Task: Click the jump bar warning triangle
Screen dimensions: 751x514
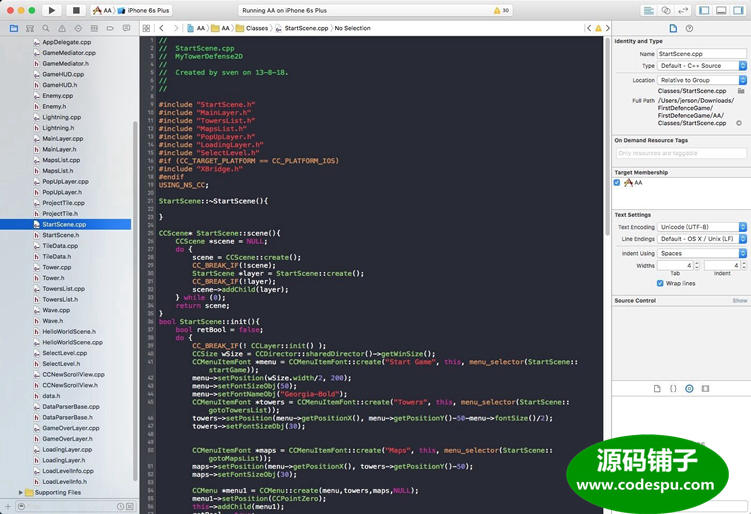Action: [598, 28]
